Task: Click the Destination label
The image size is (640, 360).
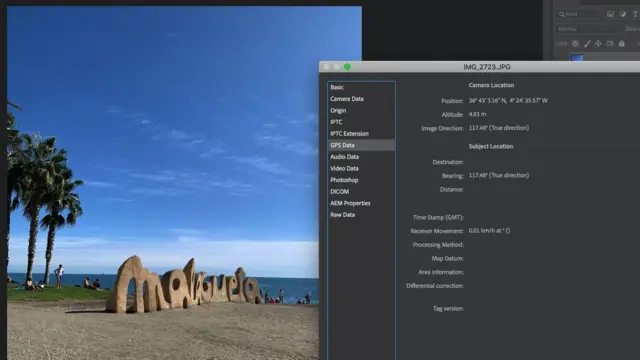Action: [x=448, y=162]
